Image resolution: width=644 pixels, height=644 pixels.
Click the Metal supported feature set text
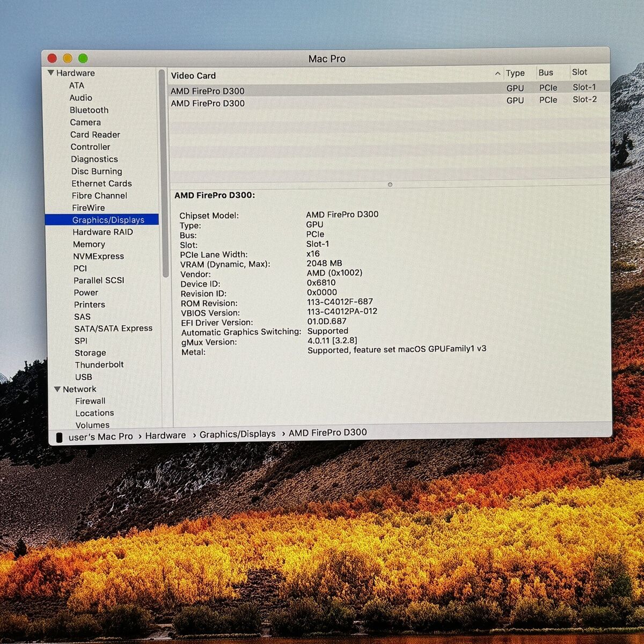pos(397,349)
